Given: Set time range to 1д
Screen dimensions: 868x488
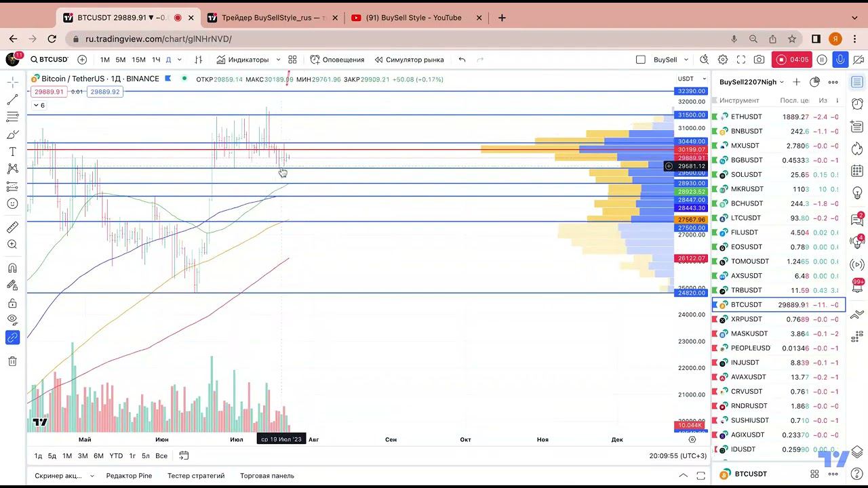Looking at the screenshot, I should point(38,456).
